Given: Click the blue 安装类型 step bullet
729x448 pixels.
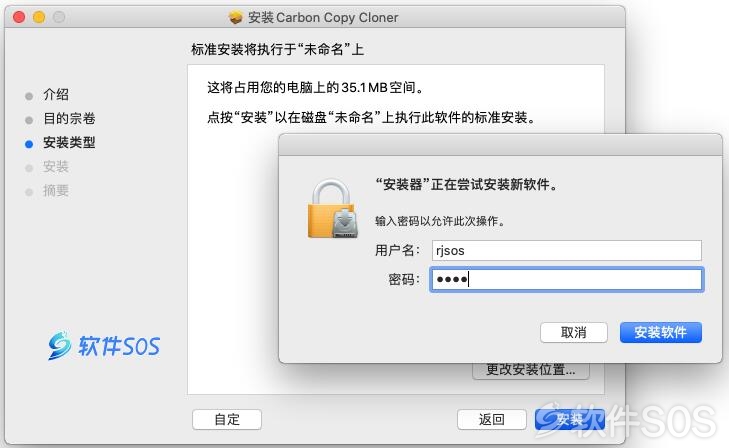Looking at the screenshot, I should coord(29,144).
